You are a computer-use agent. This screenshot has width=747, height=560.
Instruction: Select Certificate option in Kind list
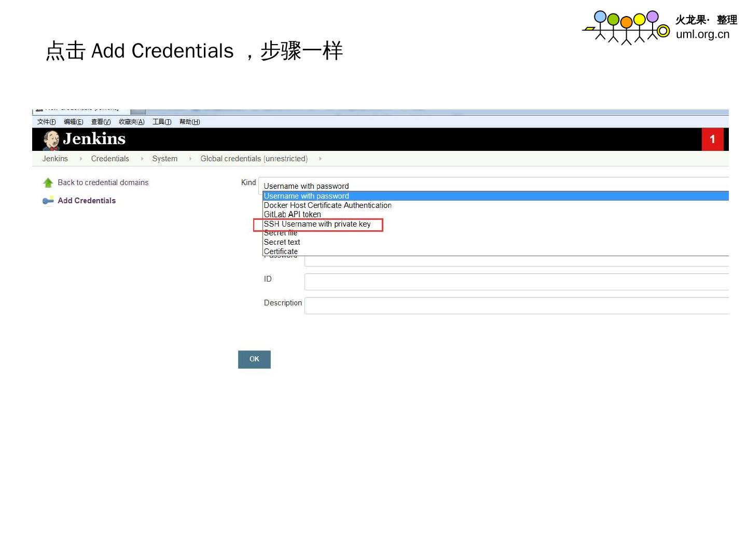tap(496, 251)
